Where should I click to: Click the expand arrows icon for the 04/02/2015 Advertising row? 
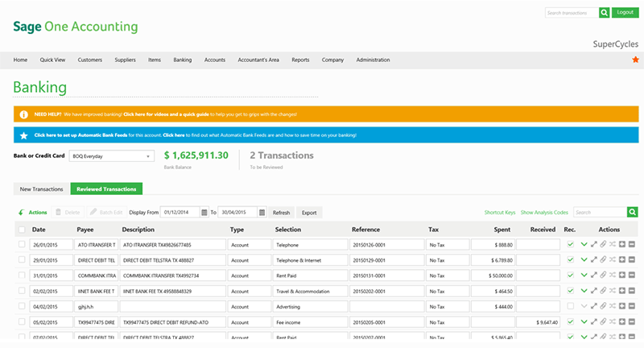coord(593,306)
